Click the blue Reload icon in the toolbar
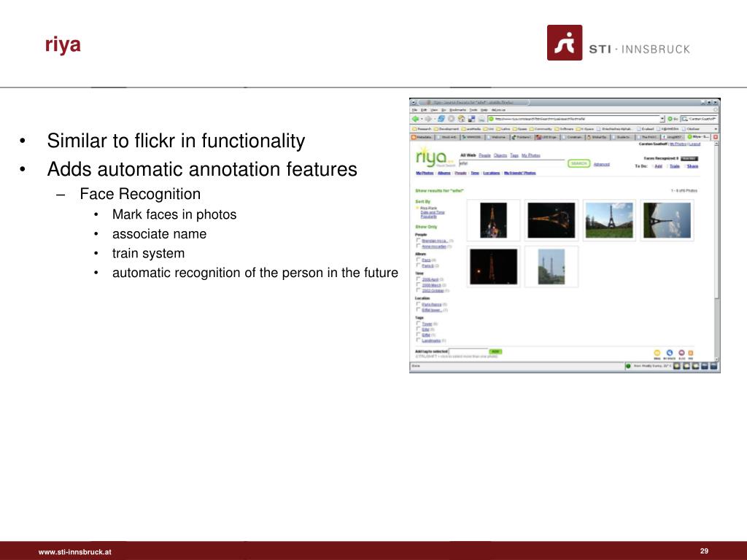The image size is (747, 560). (441, 119)
